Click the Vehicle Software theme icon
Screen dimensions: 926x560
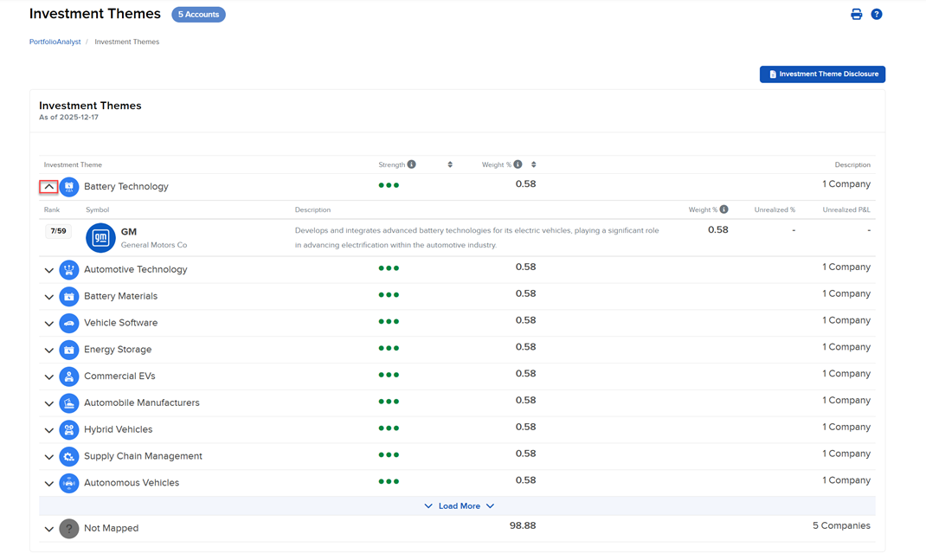point(69,323)
